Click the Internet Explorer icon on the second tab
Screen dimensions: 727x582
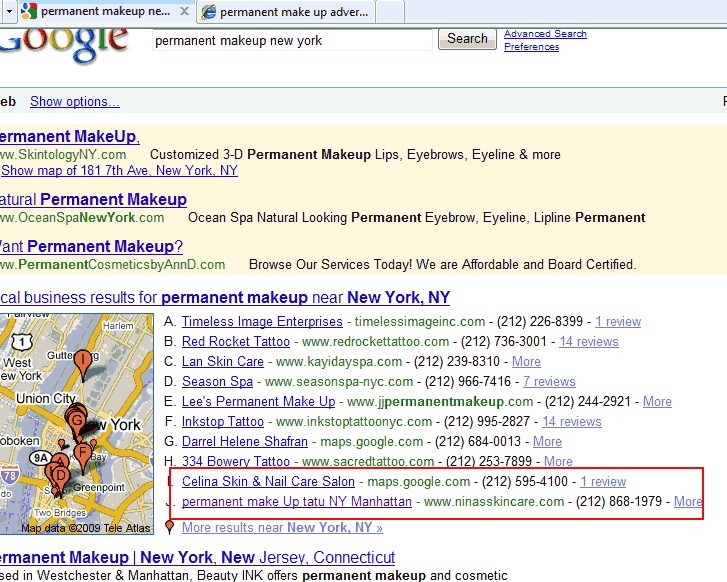click(209, 12)
